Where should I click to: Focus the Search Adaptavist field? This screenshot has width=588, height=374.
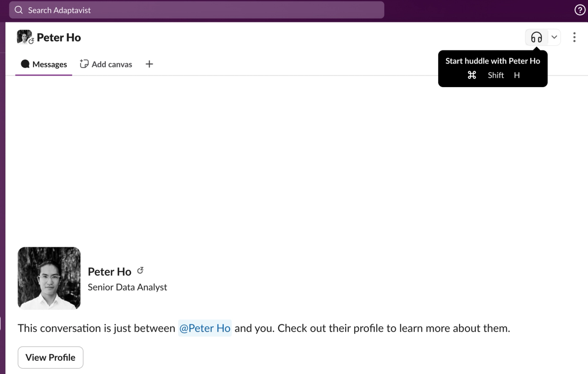(x=196, y=10)
